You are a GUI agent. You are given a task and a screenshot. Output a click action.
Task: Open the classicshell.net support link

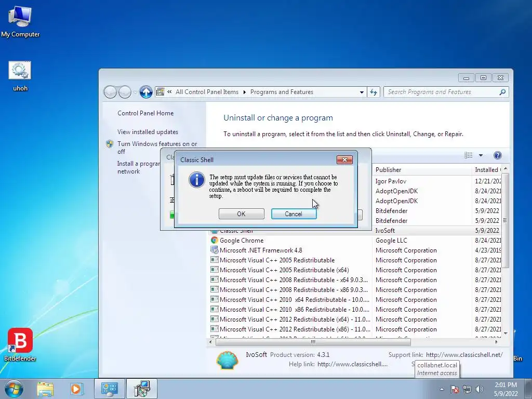464,354
